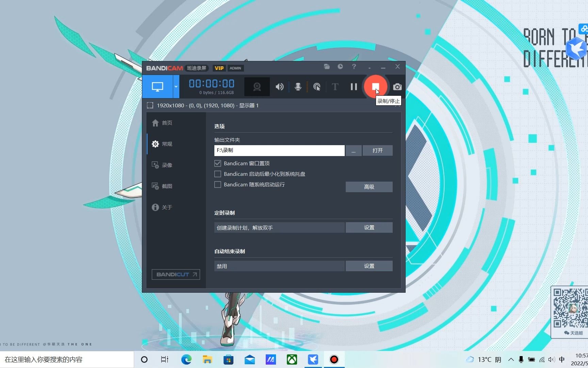This screenshot has width=588, height=368.
Task: Click the red record/stop button
Action: (x=375, y=87)
